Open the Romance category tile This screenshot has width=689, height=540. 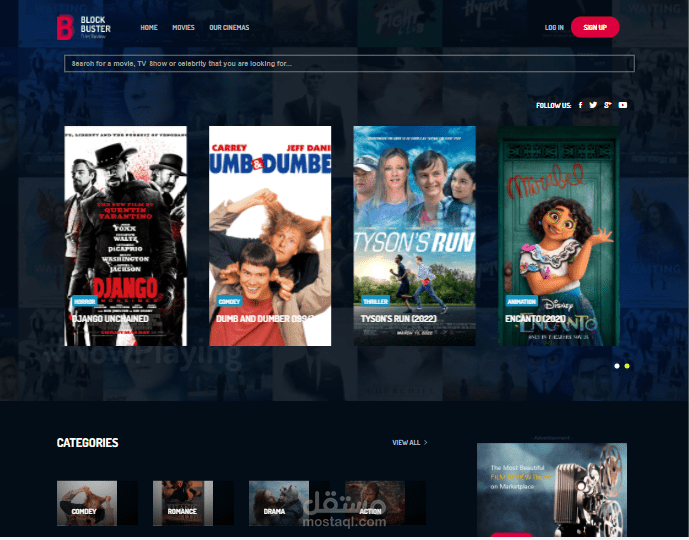pyautogui.click(x=193, y=503)
